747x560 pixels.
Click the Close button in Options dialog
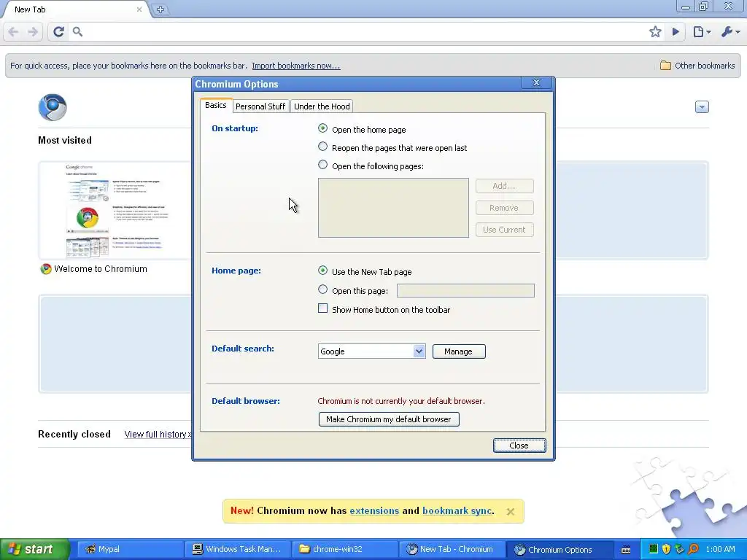519,446
